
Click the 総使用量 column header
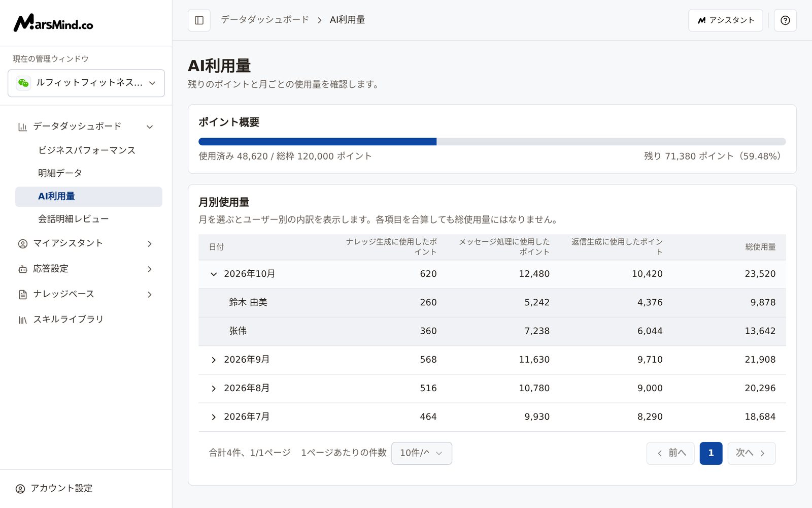(760, 247)
